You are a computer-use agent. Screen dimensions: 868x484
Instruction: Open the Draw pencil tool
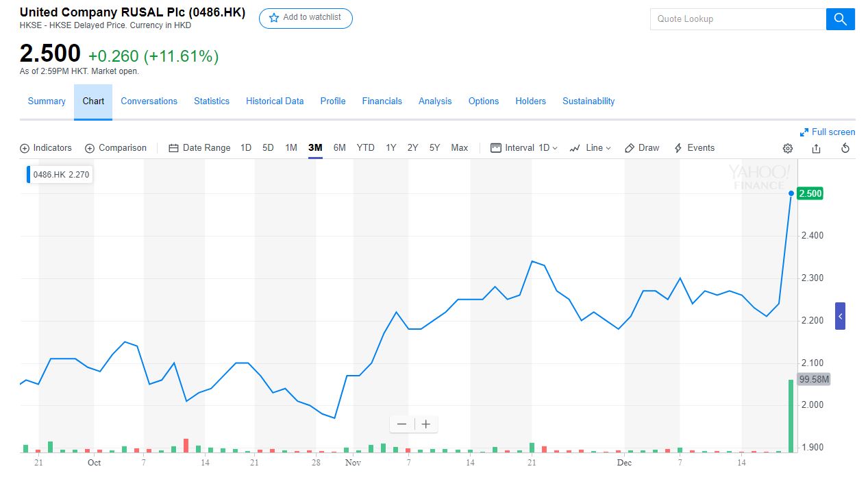(x=642, y=148)
